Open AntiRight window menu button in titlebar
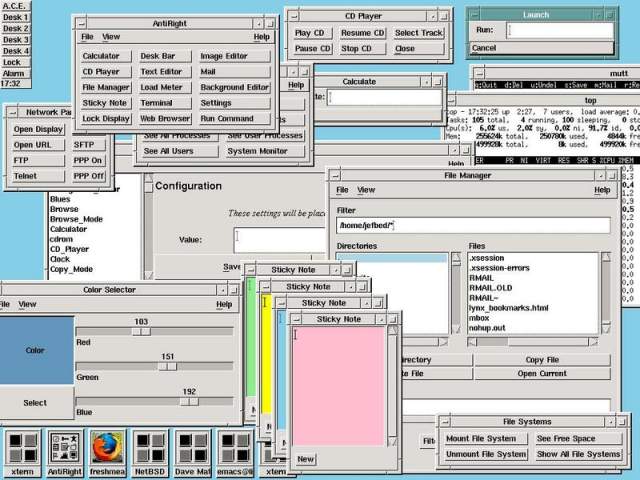This screenshot has height=480, width=640. tap(258, 22)
